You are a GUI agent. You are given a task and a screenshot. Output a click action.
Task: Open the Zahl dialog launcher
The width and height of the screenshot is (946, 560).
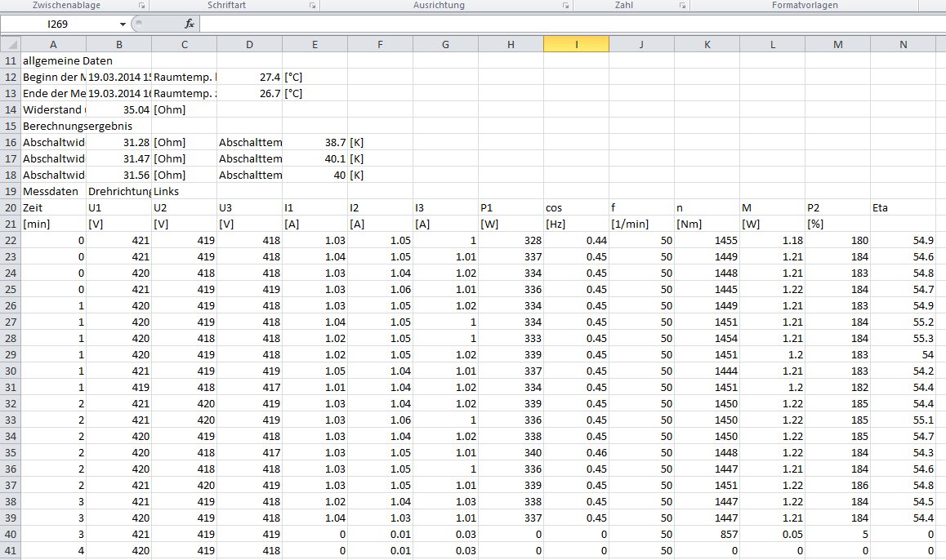(x=682, y=6)
